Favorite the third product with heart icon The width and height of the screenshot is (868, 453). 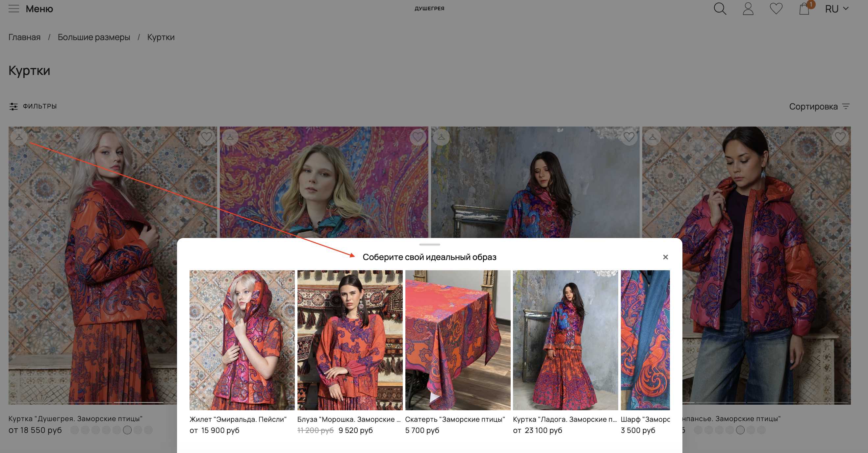(x=629, y=137)
